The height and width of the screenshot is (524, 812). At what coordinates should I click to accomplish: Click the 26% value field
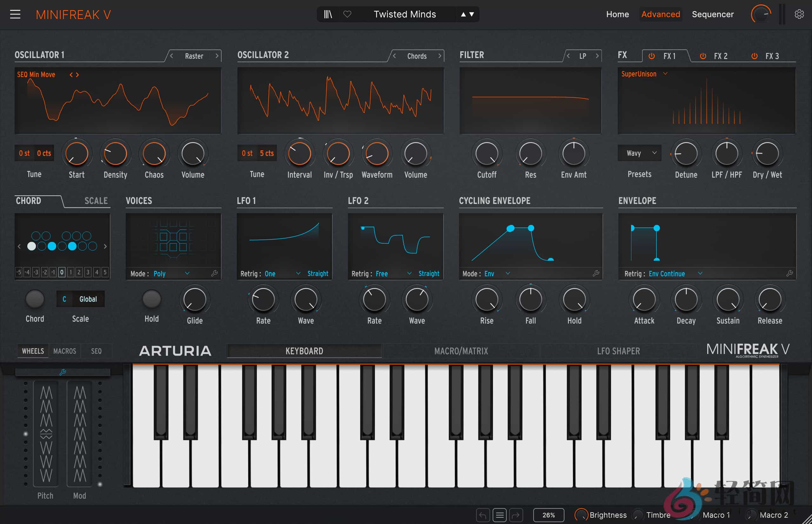tap(549, 515)
